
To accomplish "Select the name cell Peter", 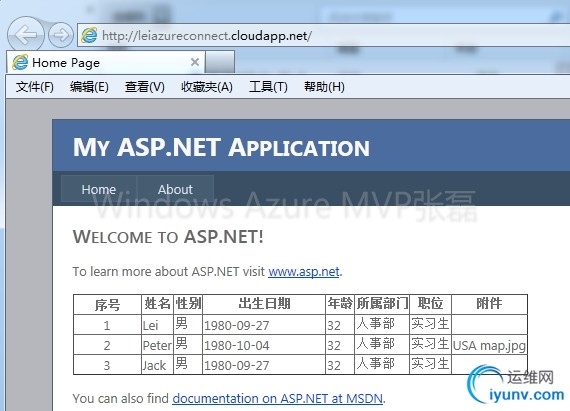I will 157,345.
